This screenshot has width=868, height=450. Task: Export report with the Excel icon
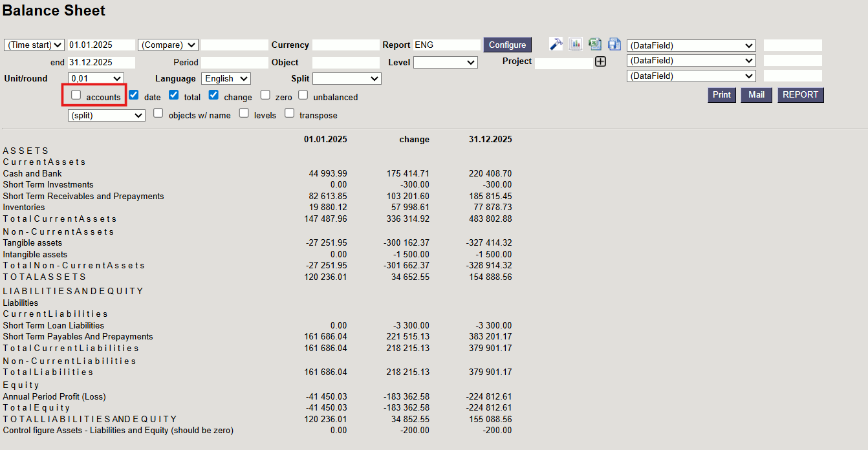[x=594, y=44]
